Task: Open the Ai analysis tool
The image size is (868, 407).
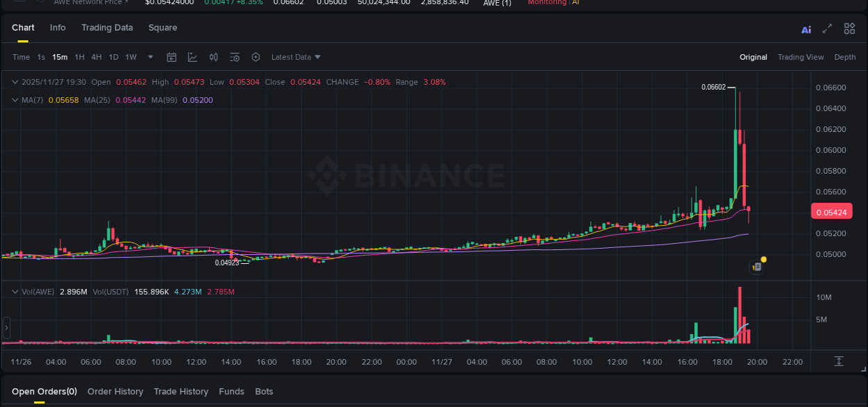Action: pyautogui.click(x=806, y=29)
